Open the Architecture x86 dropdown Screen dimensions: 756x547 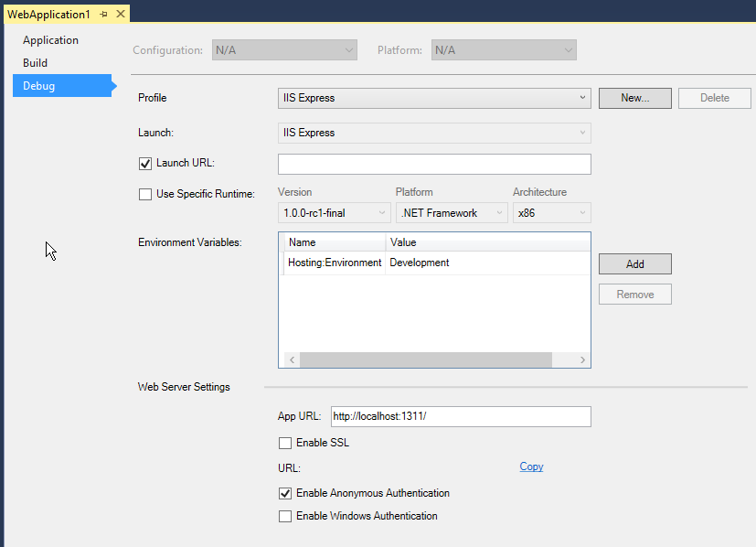tap(551, 213)
